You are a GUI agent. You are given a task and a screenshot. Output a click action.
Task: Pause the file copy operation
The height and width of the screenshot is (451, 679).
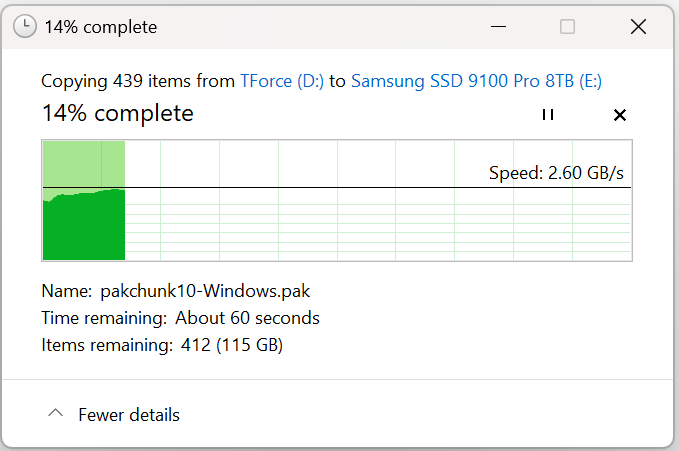pos(548,115)
